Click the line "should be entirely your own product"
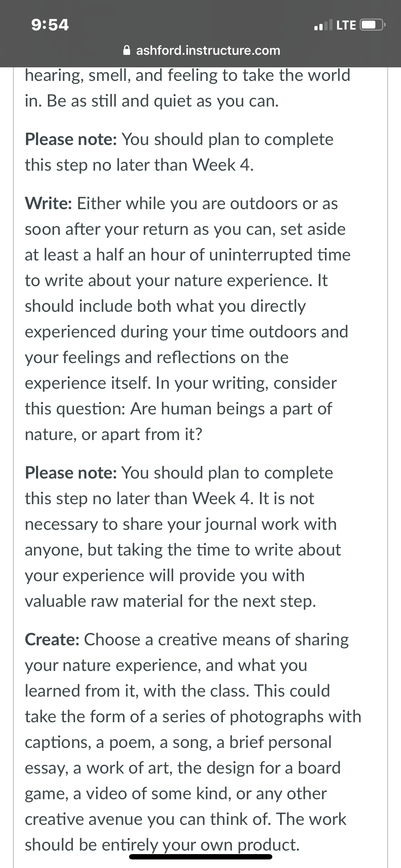401x868 pixels. tap(162, 845)
